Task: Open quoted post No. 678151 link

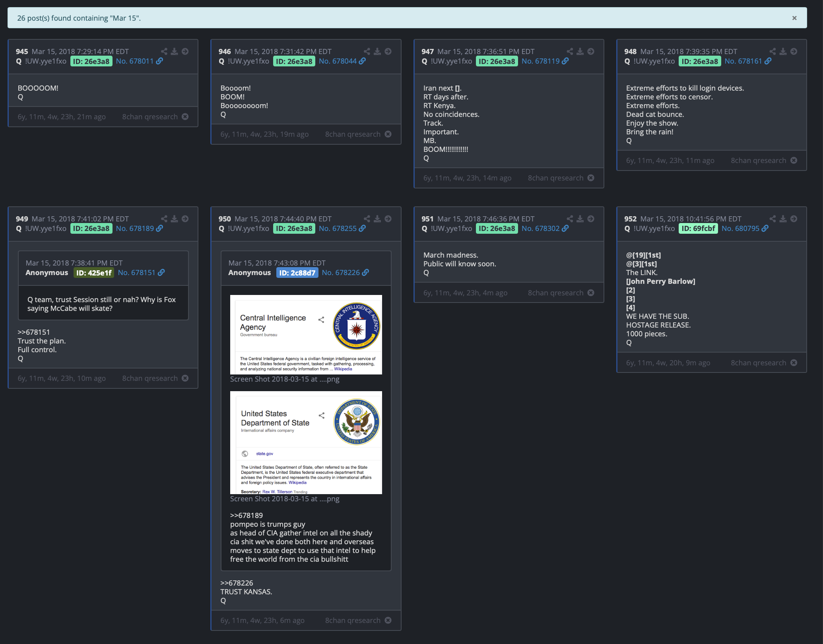Action: (141, 273)
